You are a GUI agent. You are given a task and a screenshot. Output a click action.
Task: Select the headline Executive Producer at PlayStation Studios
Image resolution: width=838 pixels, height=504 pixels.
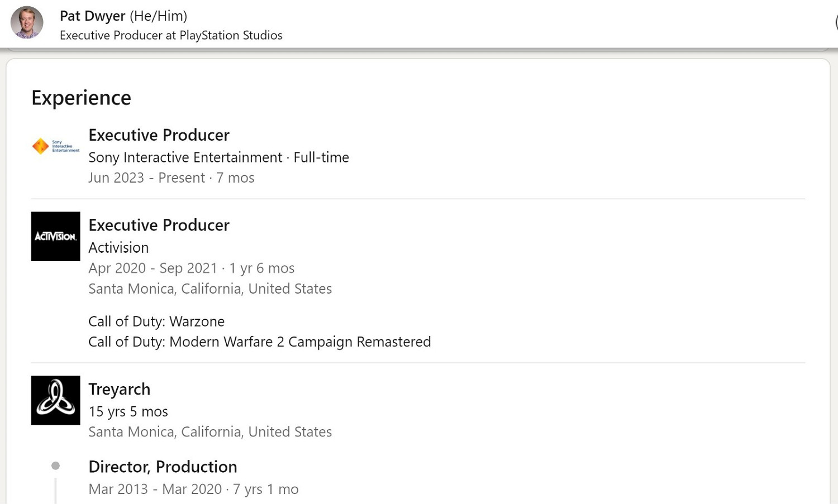171,35
